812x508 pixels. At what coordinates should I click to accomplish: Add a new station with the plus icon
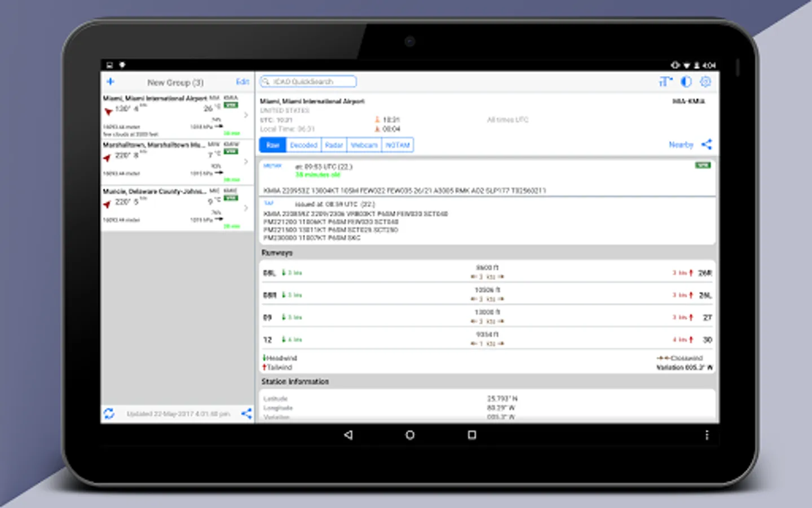point(111,82)
